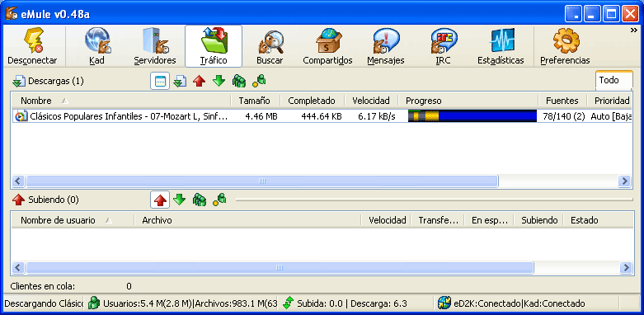The width and height of the screenshot is (644, 315).
Task: Click the download progress bar
Action: [472, 116]
